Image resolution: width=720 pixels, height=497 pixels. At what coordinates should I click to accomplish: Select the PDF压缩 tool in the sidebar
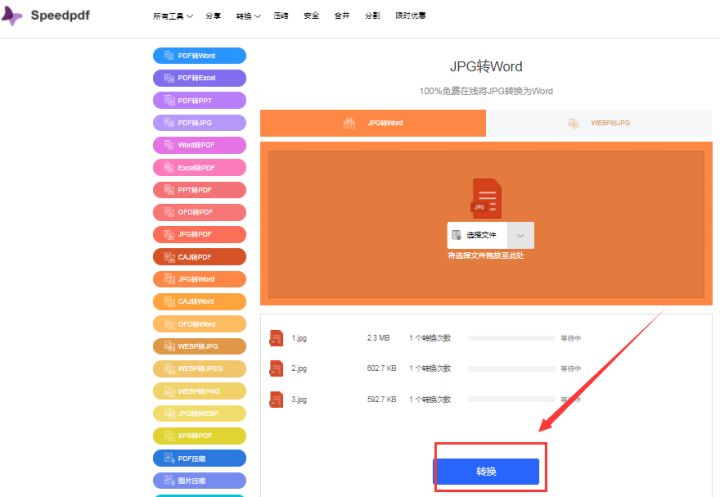point(199,458)
